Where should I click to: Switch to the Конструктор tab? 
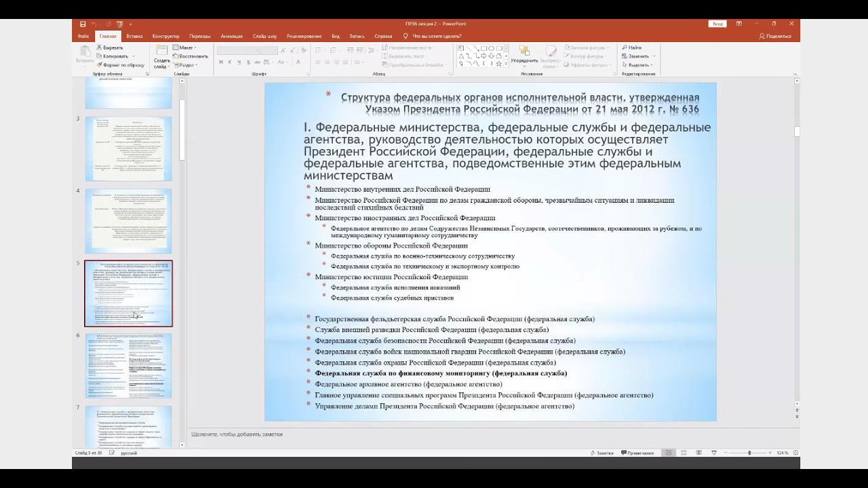click(165, 36)
